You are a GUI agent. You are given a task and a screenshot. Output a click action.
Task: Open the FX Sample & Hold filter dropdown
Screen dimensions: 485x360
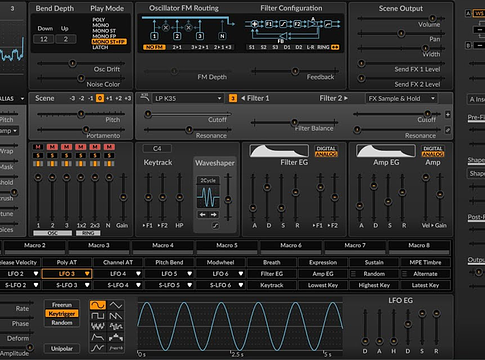tap(401, 98)
